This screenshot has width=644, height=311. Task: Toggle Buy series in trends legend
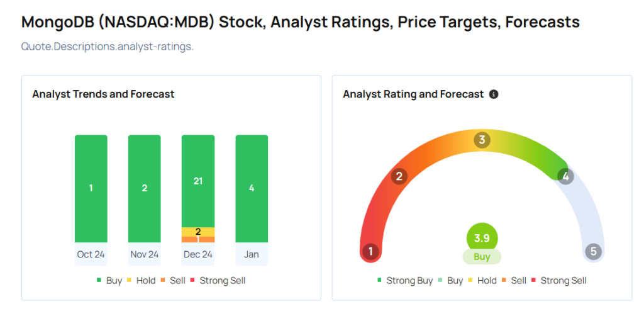(x=109, y=280)
